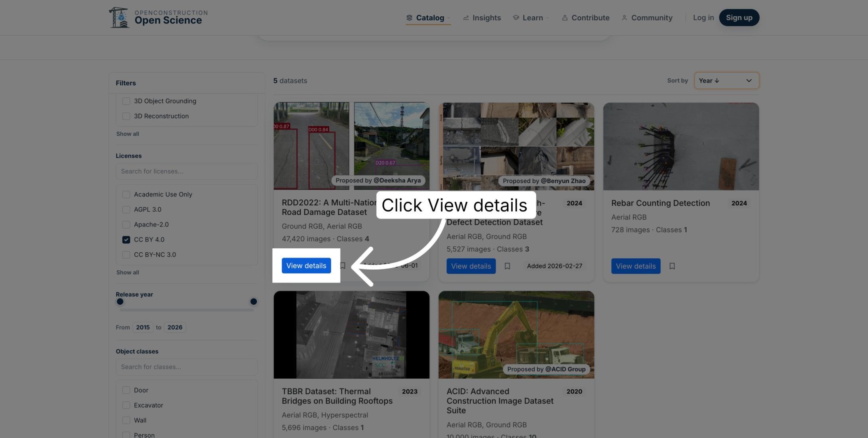Click View details for RDD2022 dataset
The image size is (868, 438).
(306, 266)
